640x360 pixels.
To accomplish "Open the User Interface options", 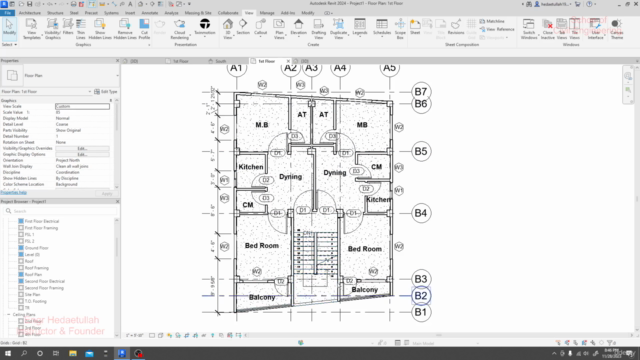I will (595, 29).
